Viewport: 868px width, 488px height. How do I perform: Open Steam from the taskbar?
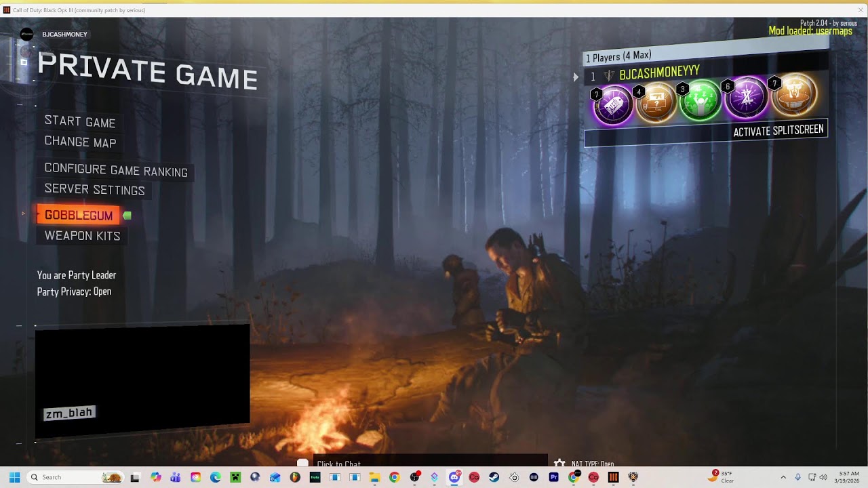[x=494, y=477]
